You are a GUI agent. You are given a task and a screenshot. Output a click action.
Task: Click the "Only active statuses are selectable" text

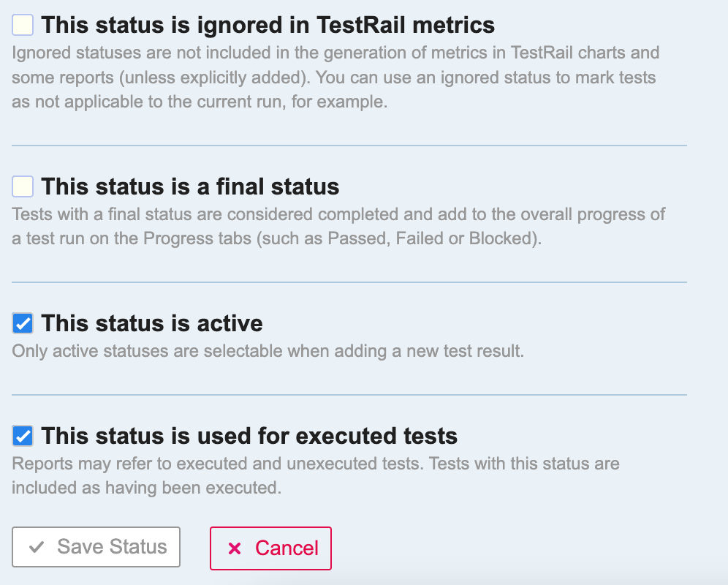(268, 351)
